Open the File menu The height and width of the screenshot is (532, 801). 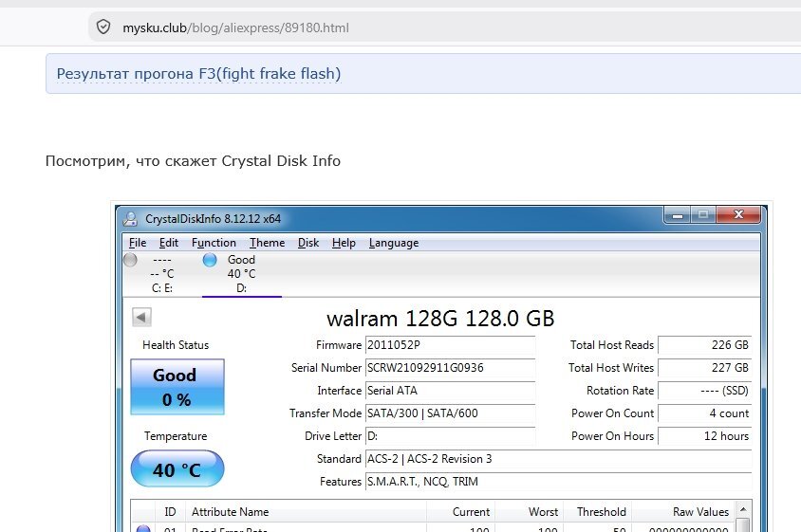(x=138, y=243)
